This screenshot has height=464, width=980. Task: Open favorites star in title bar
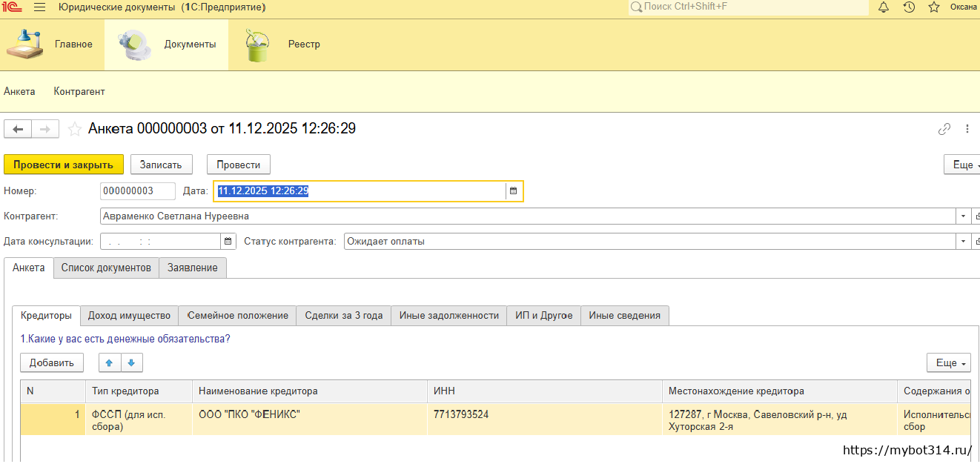click(x=934, y=7)
